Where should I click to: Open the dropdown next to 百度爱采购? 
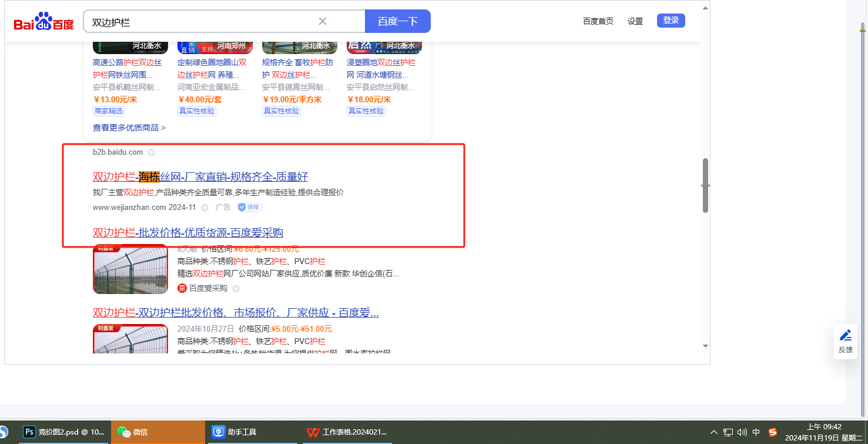pos(236,289)
